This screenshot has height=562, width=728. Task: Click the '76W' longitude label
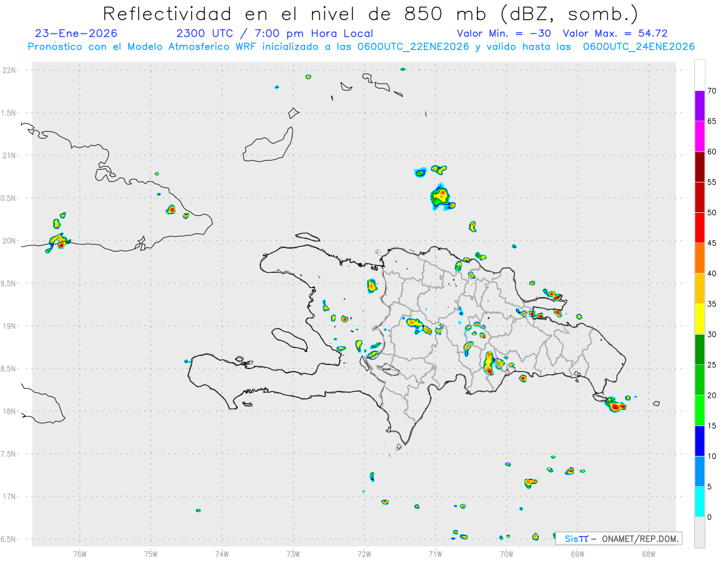coord(79,554)
